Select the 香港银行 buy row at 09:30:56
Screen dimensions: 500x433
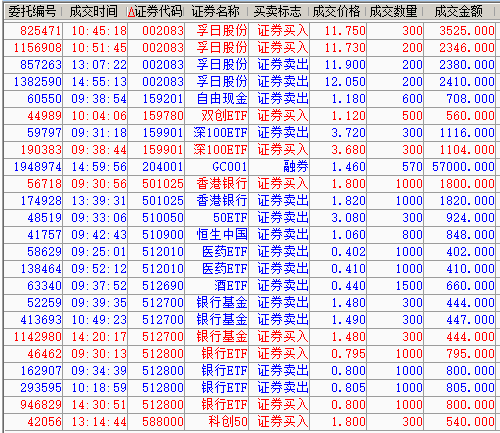tap(250, 184)
